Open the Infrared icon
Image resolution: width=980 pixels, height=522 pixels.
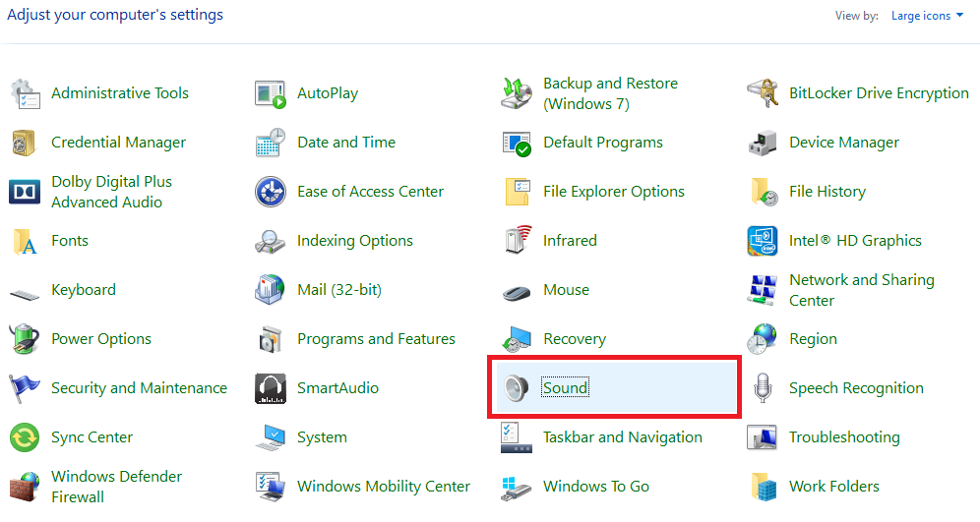[517, 241]
